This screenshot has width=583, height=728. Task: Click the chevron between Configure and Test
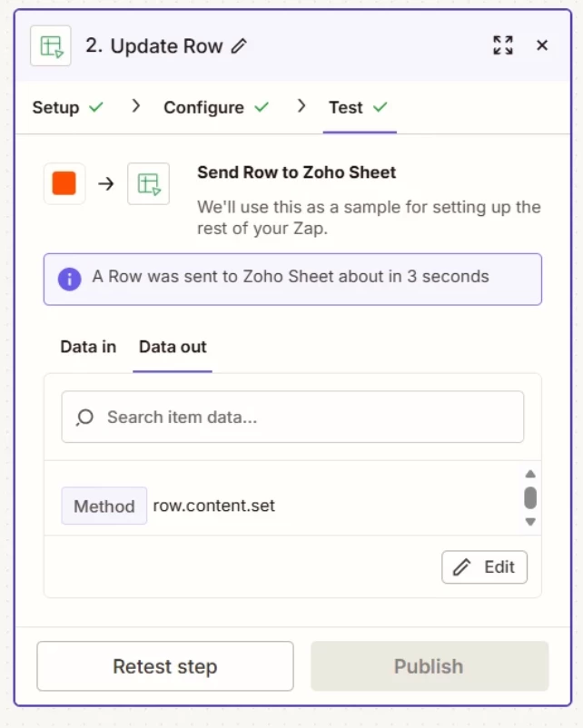coord(301,106)
